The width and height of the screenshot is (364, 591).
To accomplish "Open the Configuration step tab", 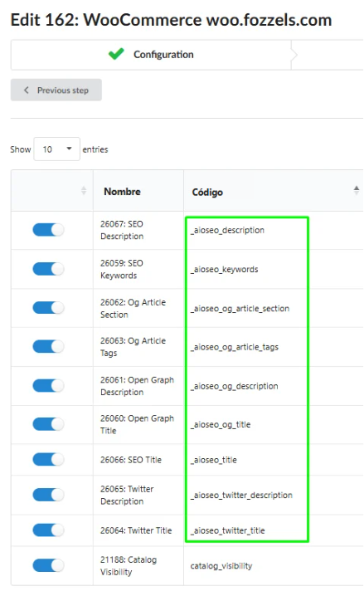I will (151, 55).
